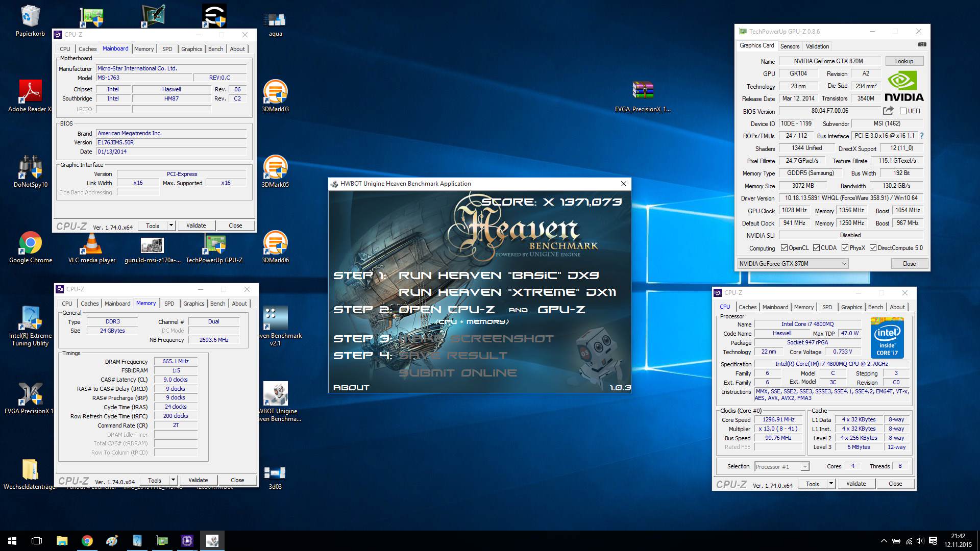Launch EVGA PrecisionX 16 desktop icon

click(30, 398)
